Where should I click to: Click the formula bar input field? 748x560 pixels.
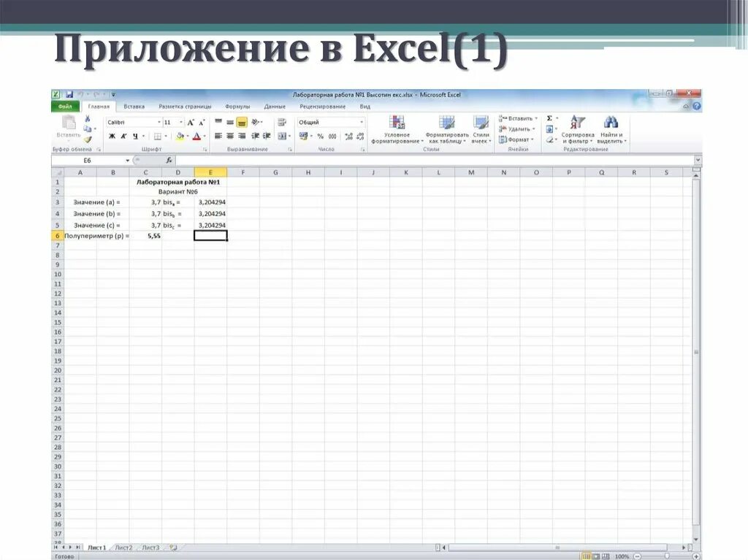[435, 161]
